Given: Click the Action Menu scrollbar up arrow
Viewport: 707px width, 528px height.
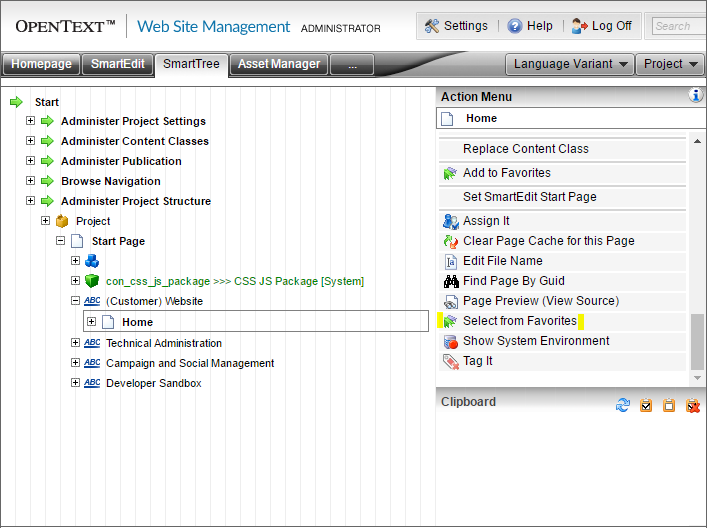Looking at the screenshot, I should (x=697, y=141).
